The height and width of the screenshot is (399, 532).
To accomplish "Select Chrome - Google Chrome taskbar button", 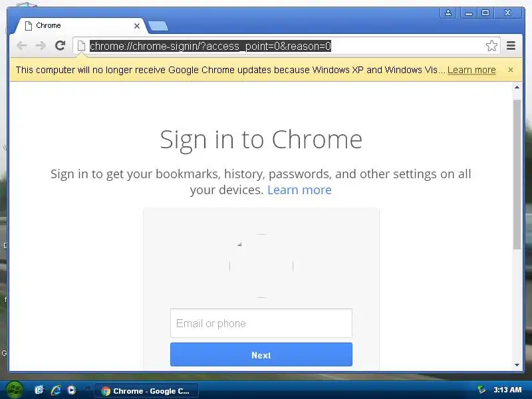I will [146, 391].
